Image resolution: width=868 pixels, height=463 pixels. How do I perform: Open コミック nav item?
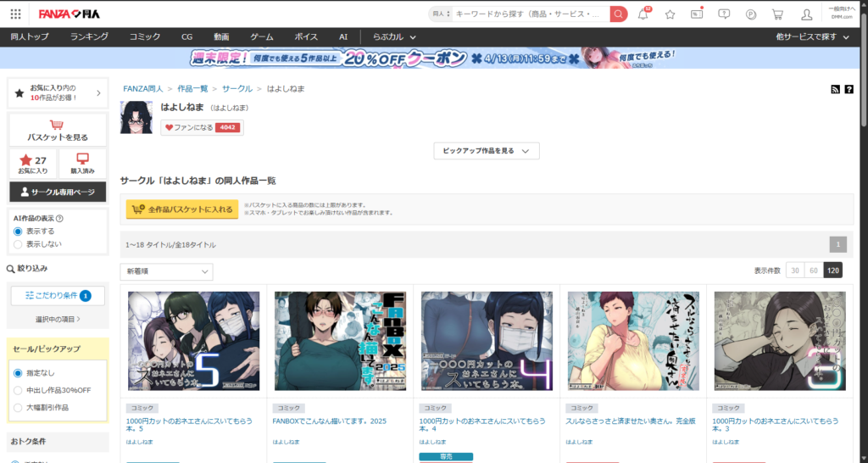click(x=144, y=37)
